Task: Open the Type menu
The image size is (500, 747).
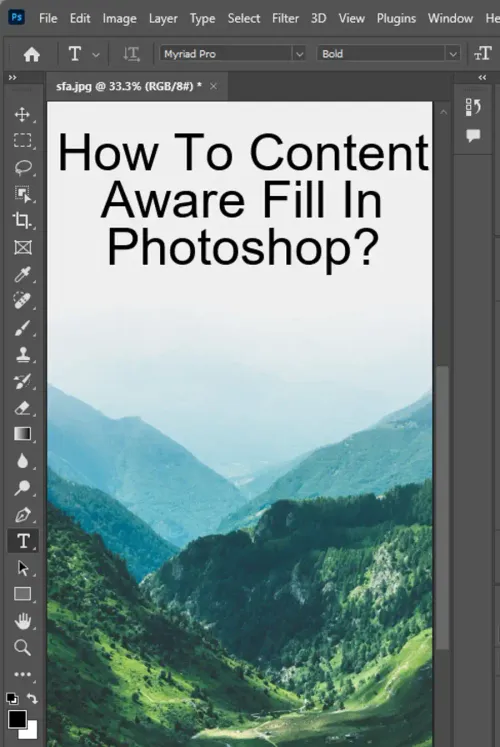Action: tap(202, 19)
